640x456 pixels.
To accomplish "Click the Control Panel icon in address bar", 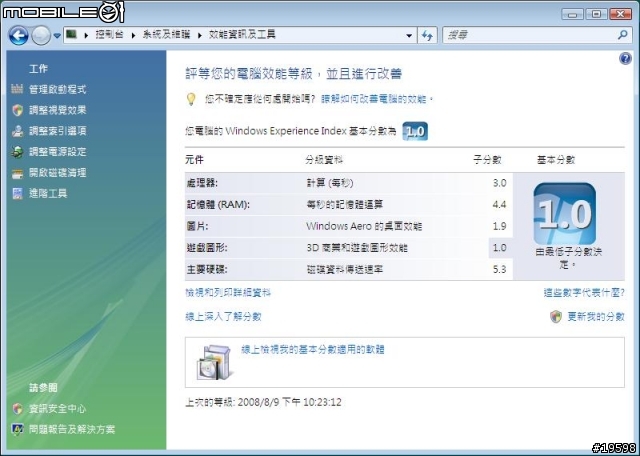I will coord(71,34).
